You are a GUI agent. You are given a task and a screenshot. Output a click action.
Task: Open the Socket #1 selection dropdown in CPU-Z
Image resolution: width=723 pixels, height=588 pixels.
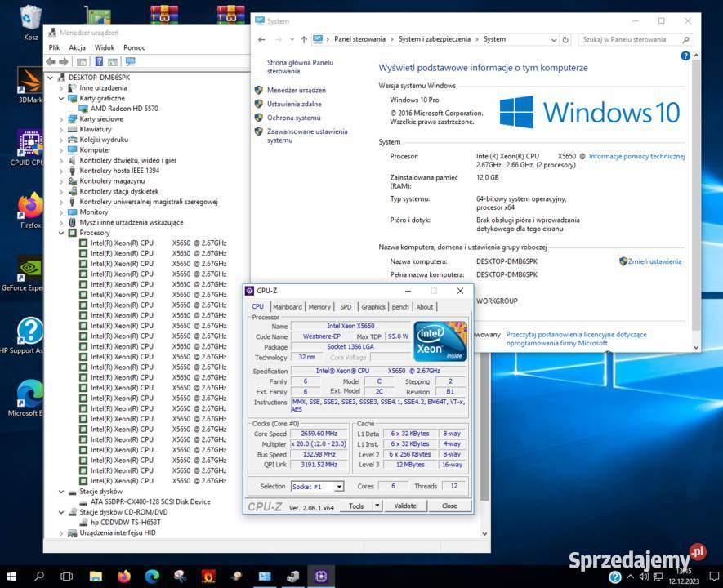click(x=339, y=487)
